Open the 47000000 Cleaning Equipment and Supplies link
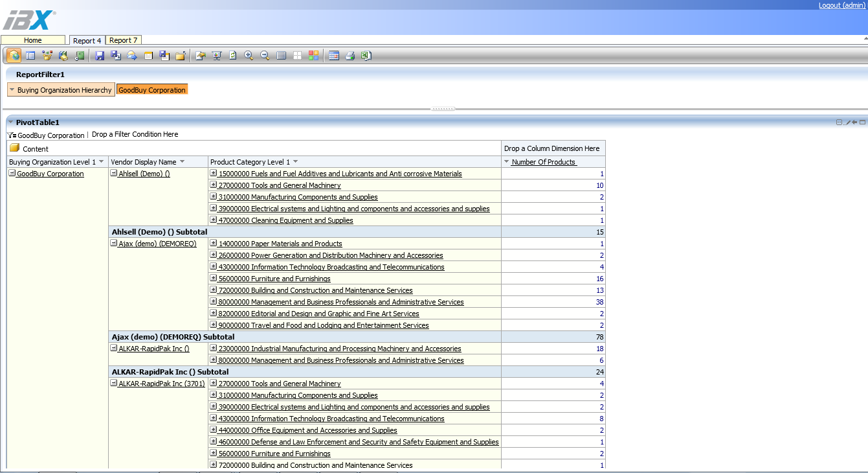 (286, 220)
